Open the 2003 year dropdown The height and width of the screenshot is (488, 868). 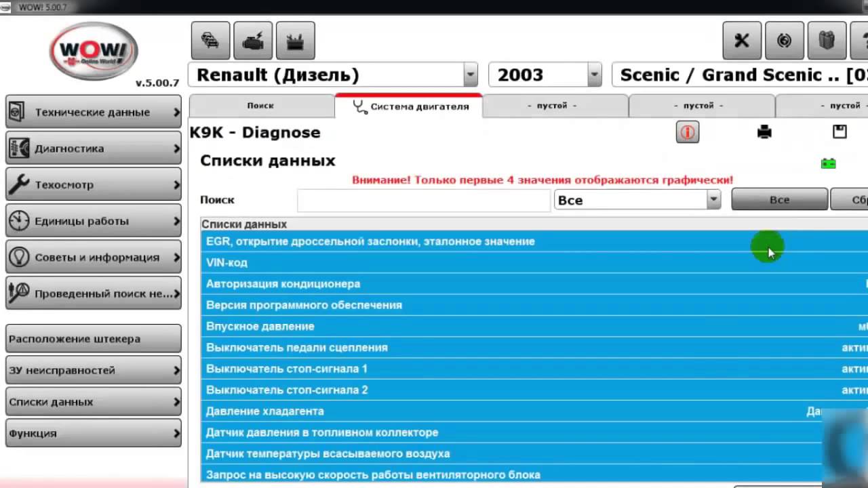coord(594,75)
